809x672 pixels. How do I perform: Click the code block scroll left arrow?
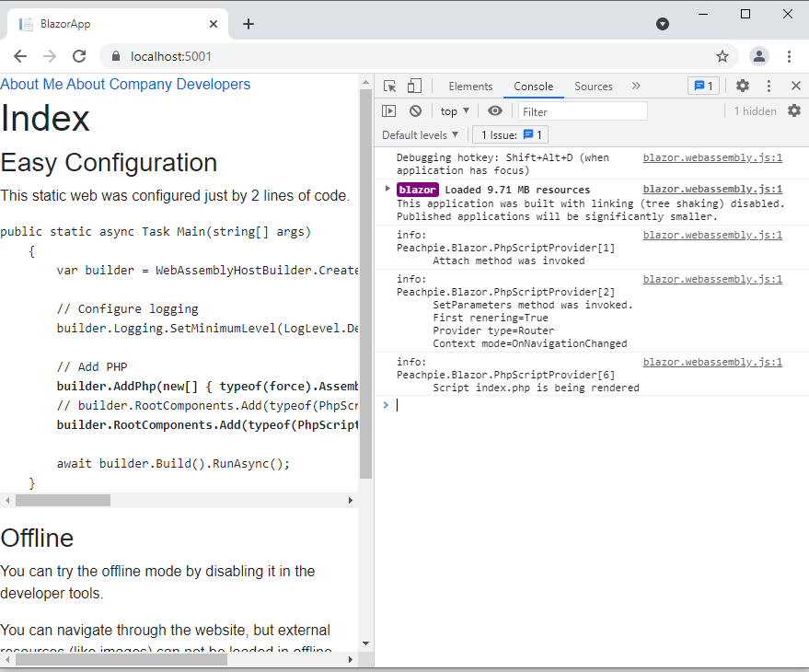point(7,500)
